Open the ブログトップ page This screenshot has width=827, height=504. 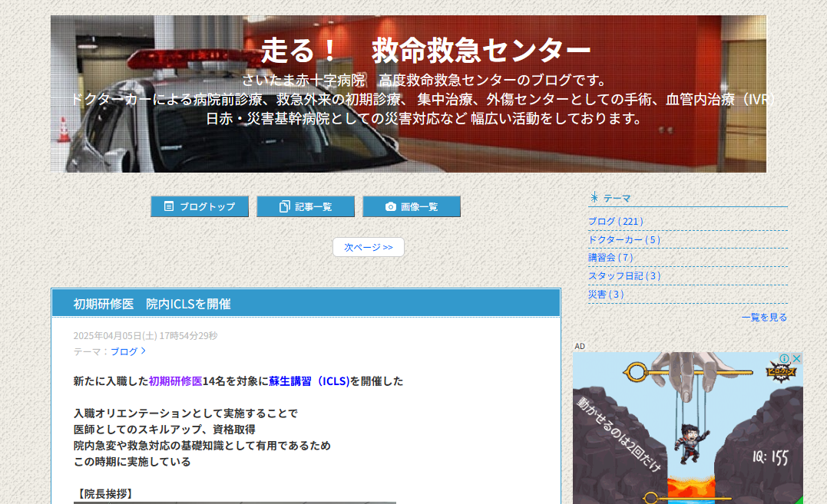(x=200, y=206)
